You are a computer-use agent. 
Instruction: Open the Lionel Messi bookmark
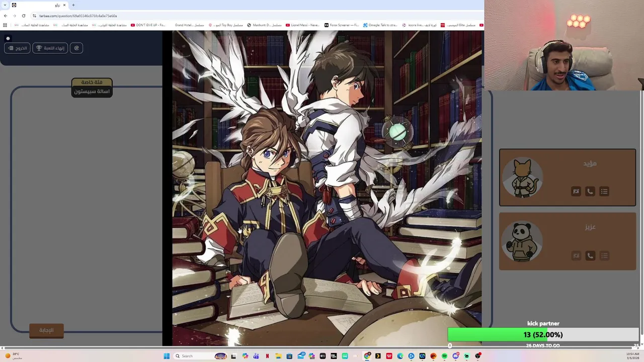[303, 25]
